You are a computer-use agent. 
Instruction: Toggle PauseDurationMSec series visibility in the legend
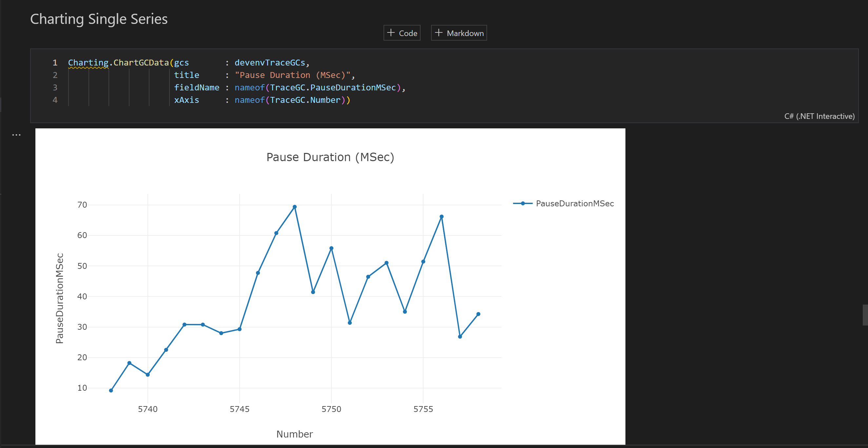point(575,203)
